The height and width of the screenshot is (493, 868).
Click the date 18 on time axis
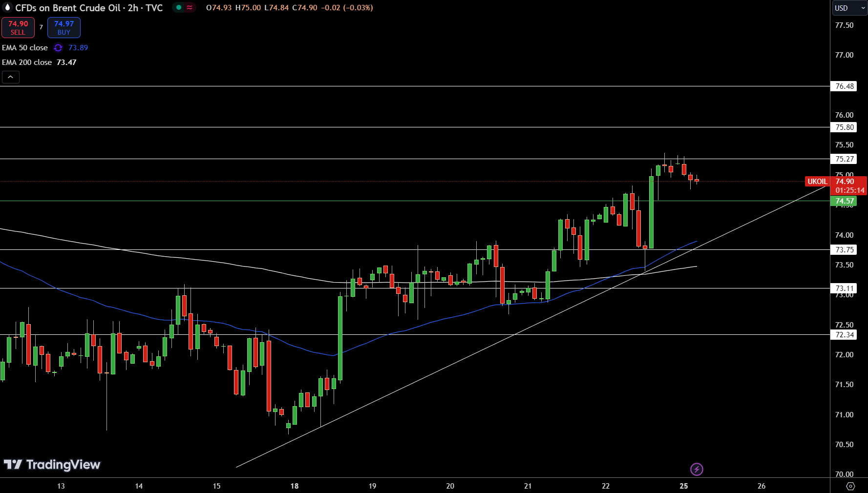click(295, 486)
